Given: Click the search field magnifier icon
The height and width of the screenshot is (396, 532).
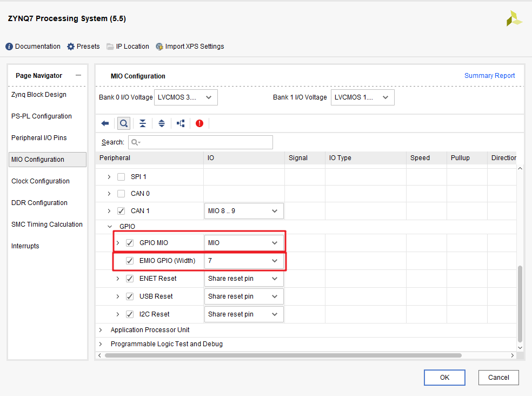Looking at the screenshot, I should coord(135,142).
